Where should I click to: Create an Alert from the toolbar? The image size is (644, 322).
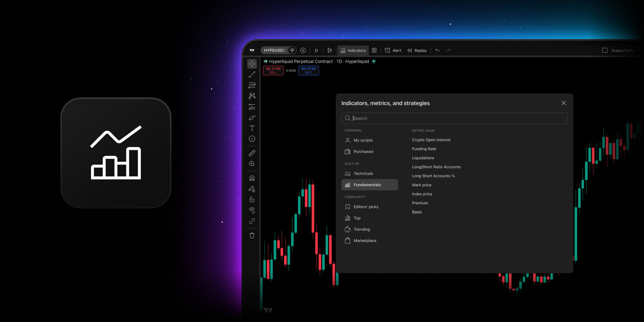(393, 50)
